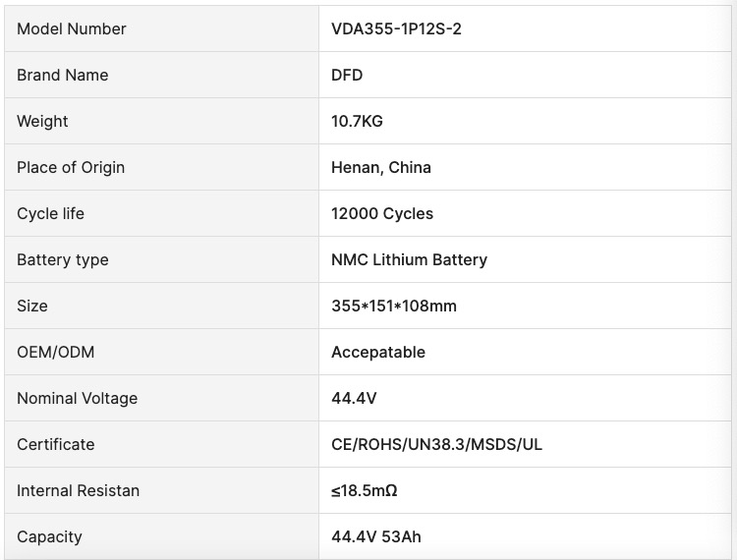Click the Brand Name label

[63, 76]
